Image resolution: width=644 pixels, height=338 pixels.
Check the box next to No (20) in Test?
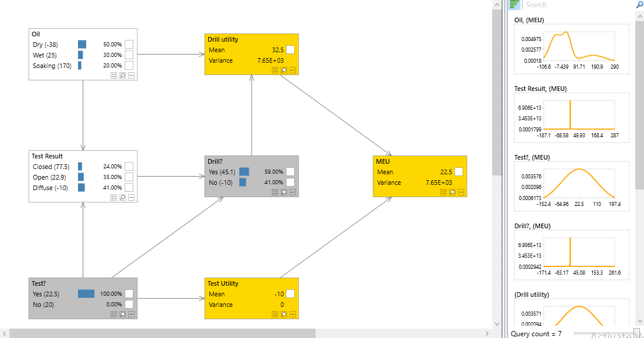(128, 304)
